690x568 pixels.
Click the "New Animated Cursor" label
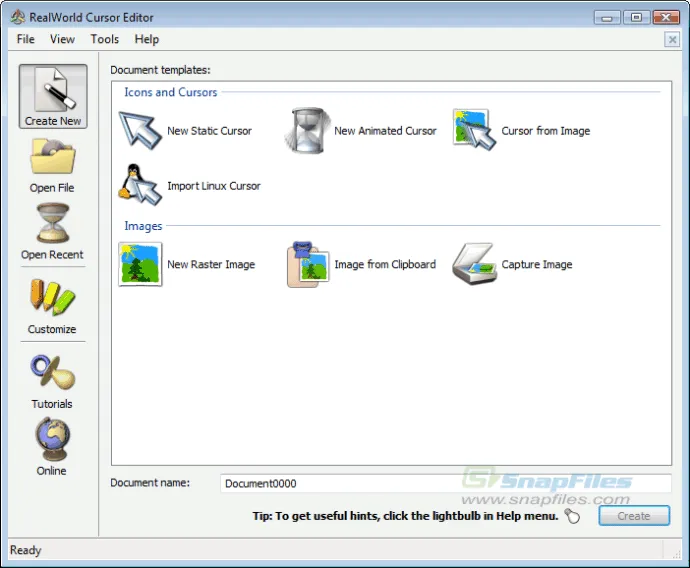(385, 131)
